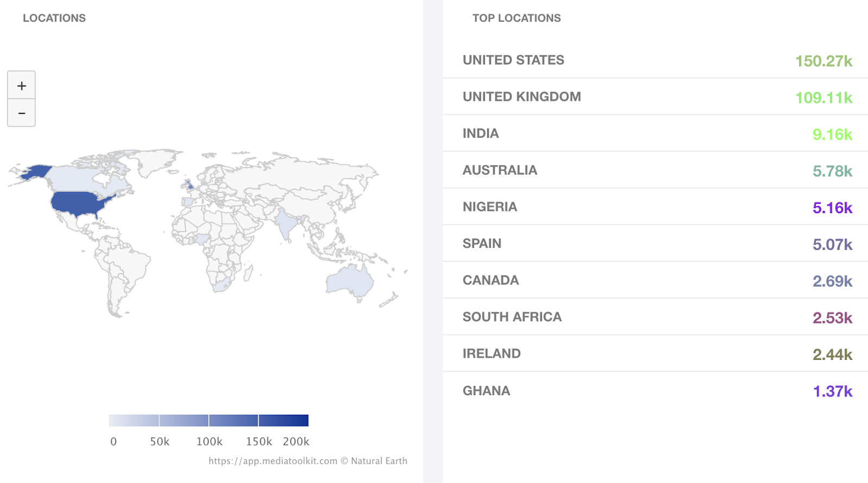Click the lightest segment of the map legend
The width and height of the screenshot is (868, 483).
[134, 420]
